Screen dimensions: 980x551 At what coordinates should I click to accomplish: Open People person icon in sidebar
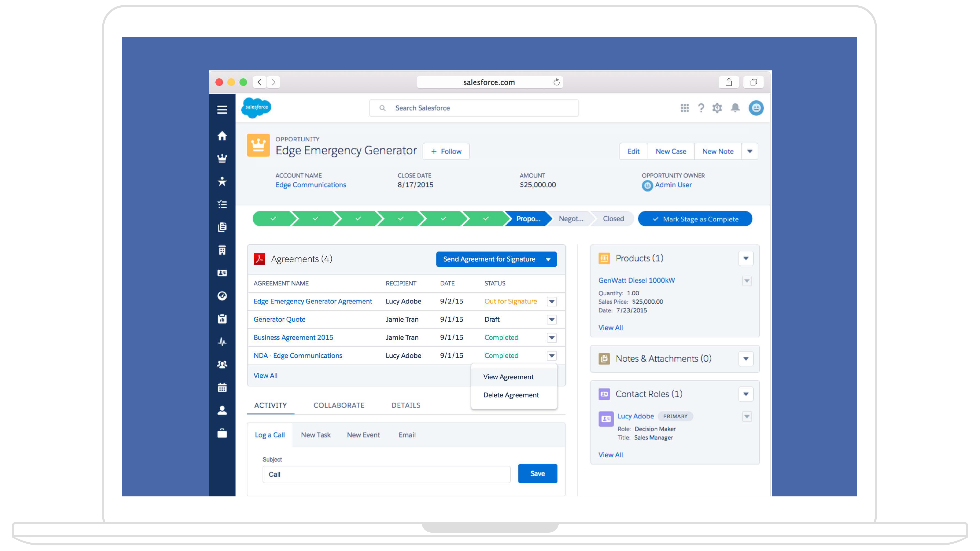pyautogui.click(x=222, y=410)
